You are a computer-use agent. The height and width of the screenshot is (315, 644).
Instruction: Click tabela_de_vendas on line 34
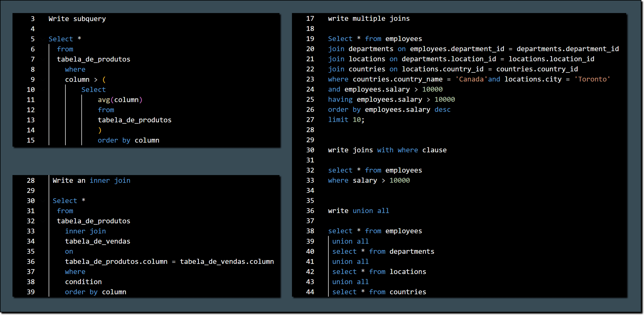97,241
